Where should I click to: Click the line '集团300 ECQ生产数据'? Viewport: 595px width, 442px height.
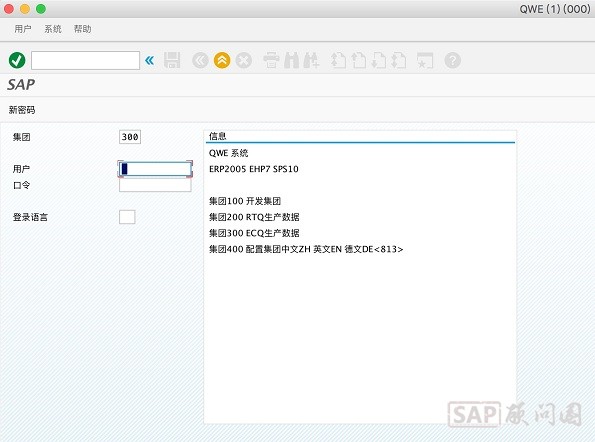point(254,233)
